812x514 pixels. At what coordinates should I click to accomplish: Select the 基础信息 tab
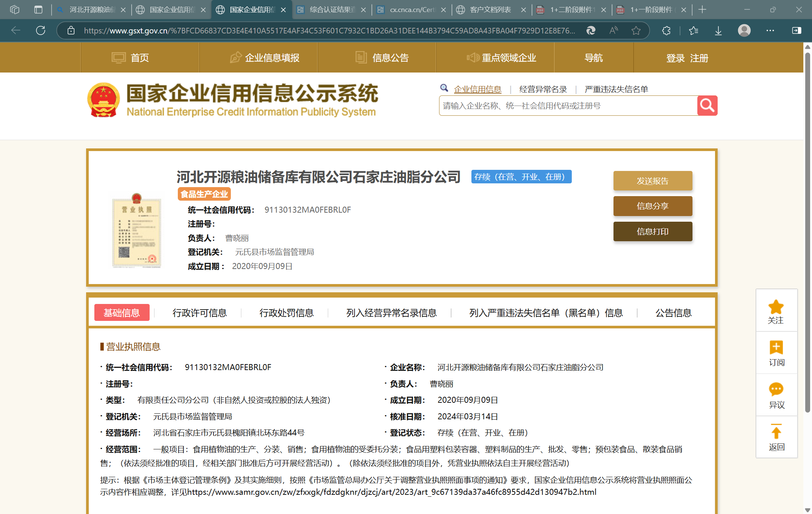(x=122, y=313)
